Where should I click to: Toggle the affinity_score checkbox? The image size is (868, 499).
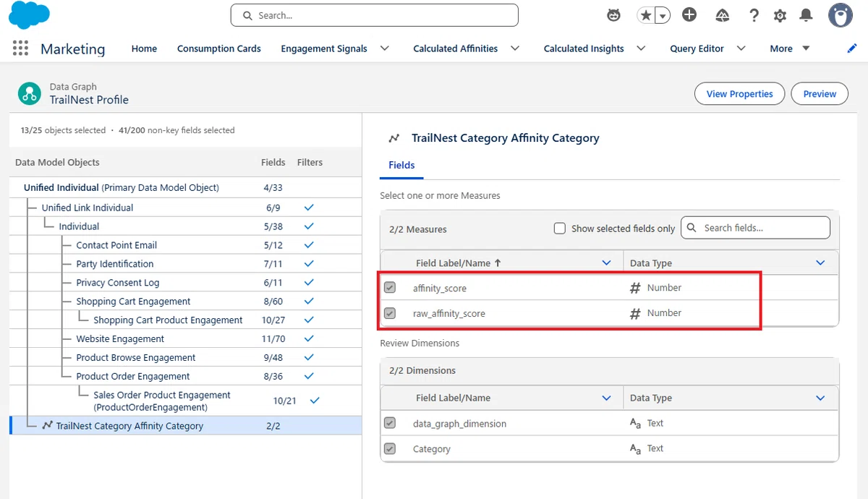[390, 288]
